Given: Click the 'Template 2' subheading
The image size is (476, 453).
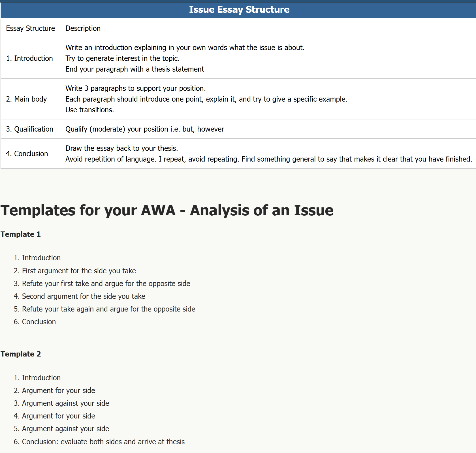Looking at the screenshot, I should tap(21, 354).
